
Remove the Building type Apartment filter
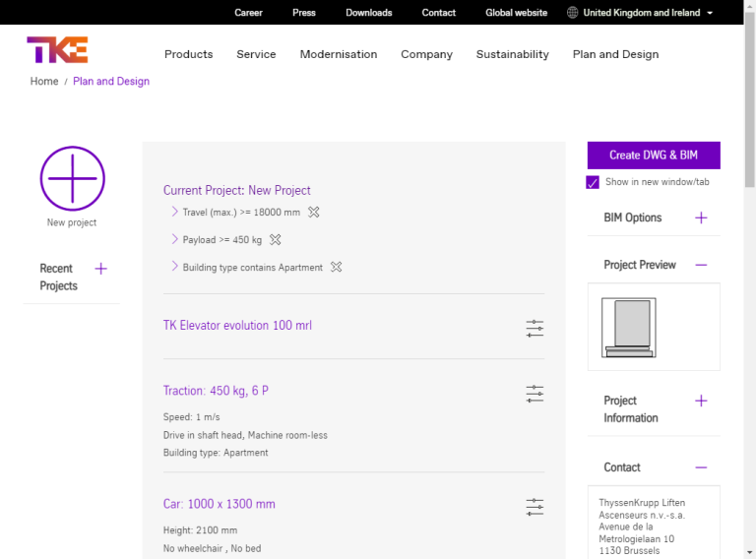(x=336, y=267)
